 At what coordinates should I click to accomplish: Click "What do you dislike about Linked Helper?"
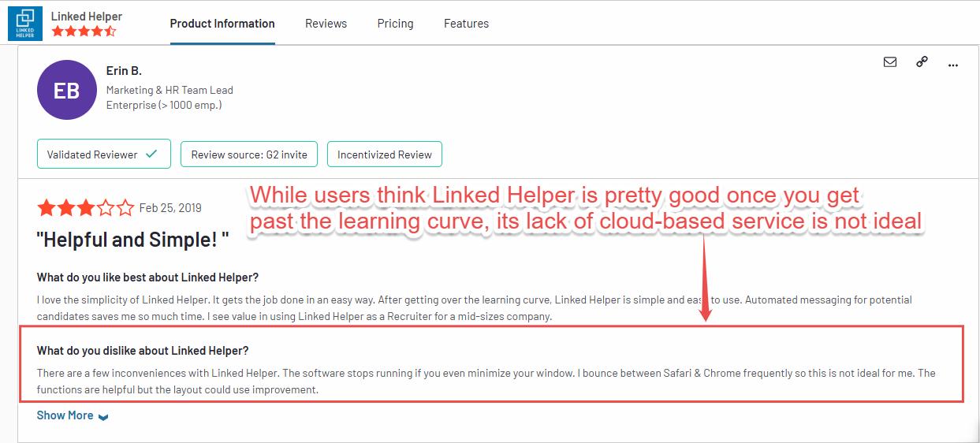pos(143,351)
